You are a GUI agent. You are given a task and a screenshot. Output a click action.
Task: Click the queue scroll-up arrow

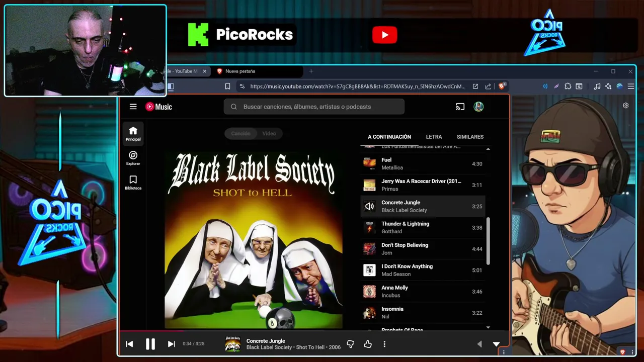pos(488,149)
